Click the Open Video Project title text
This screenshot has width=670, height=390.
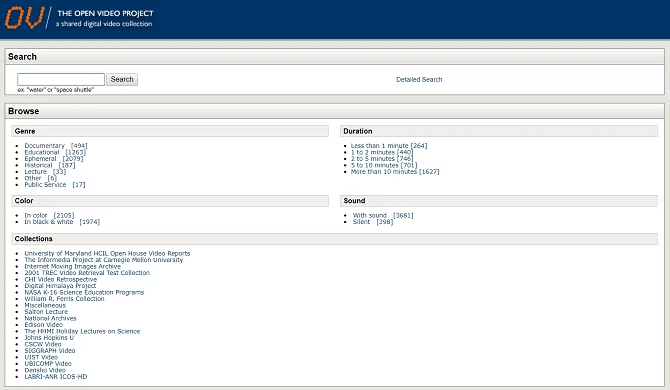coord(105,13)
